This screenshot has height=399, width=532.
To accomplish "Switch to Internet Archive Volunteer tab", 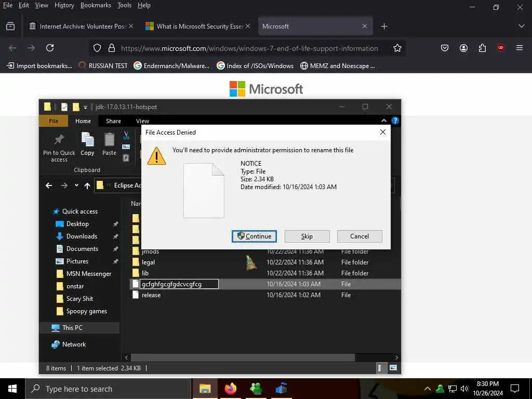I will pos(81,26).
